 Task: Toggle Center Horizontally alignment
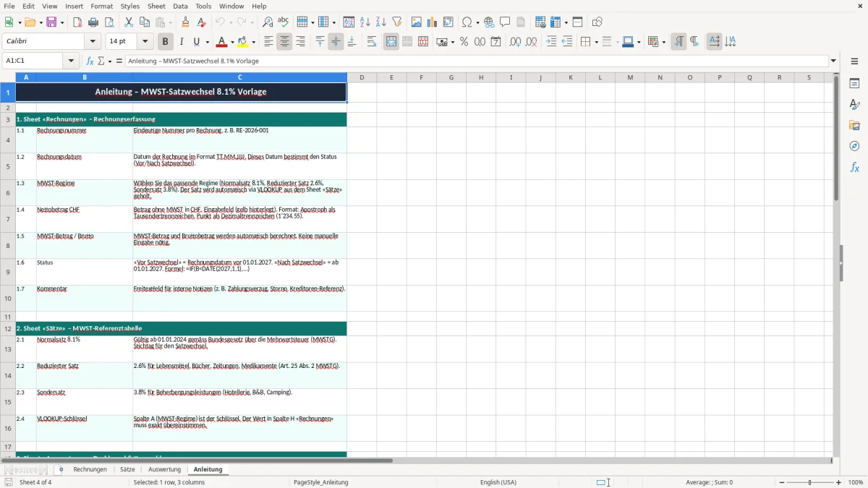click(285, 42)
